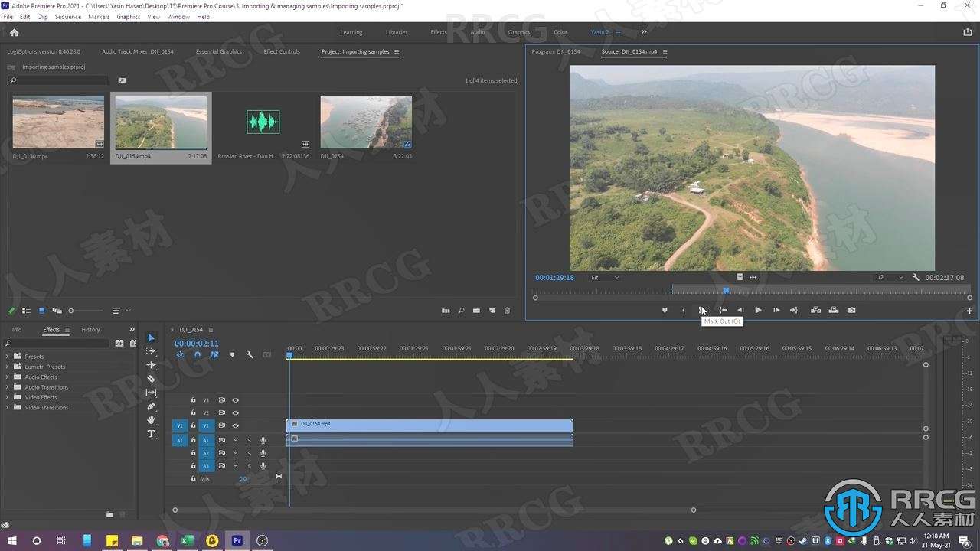Toggle V3 track output eye

[x=236, y=400]
